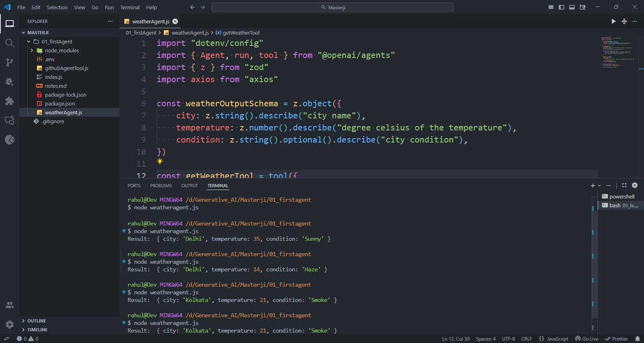Click errors and warnings count in status bar
Viewport: 644px width, 343px height.
pos(28,339)
